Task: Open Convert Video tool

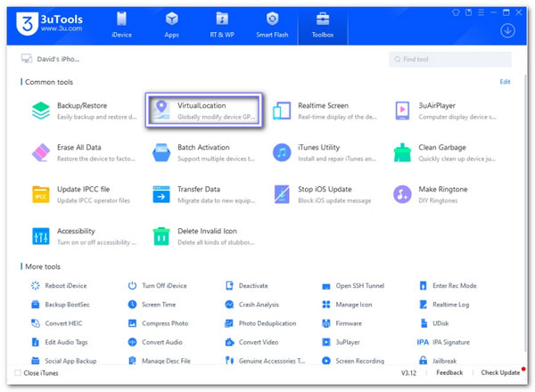Action: tap(251, 342)
